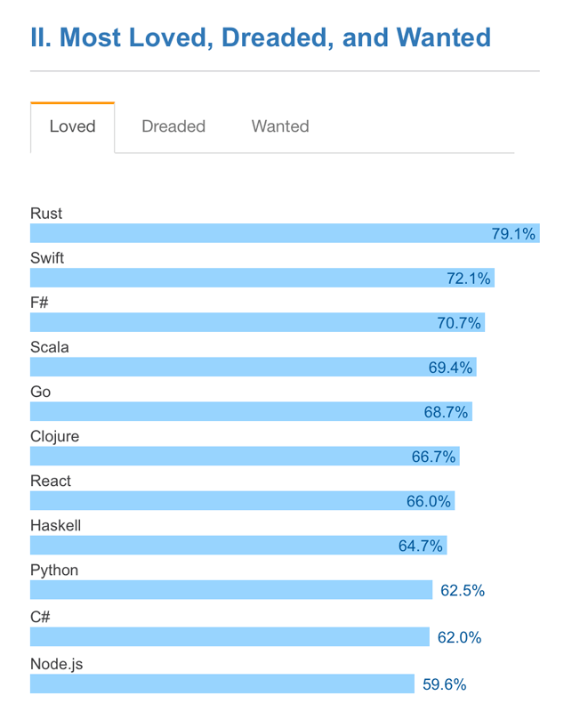Select the Wanted tab

click(x=280, y=127)
